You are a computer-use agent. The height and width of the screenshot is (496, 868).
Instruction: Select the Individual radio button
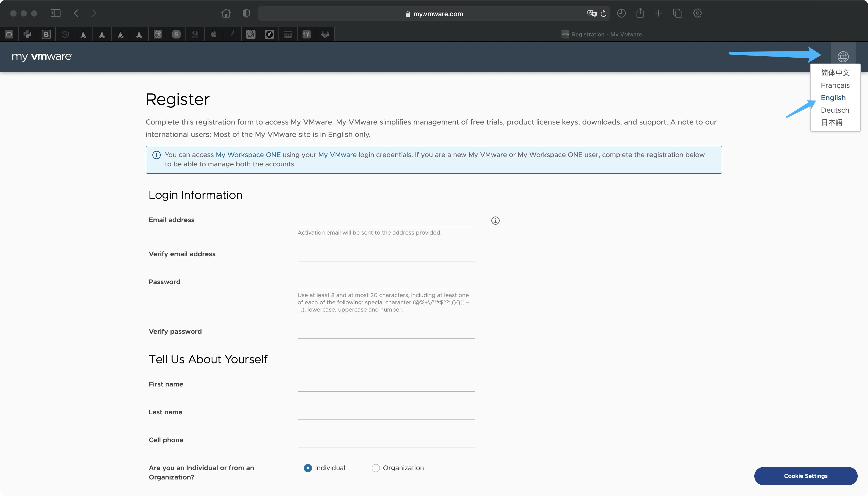(308, 467)
